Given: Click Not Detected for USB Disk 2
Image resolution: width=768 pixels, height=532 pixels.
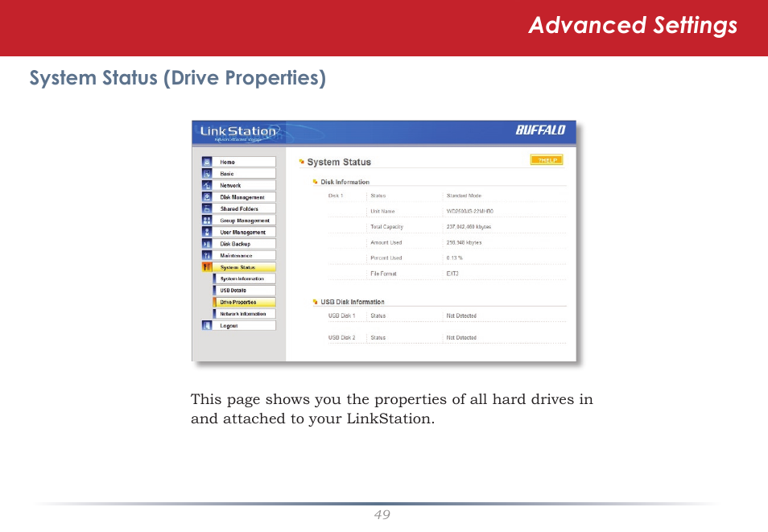Looking at the screenshot, I should (x=461, y=337).
